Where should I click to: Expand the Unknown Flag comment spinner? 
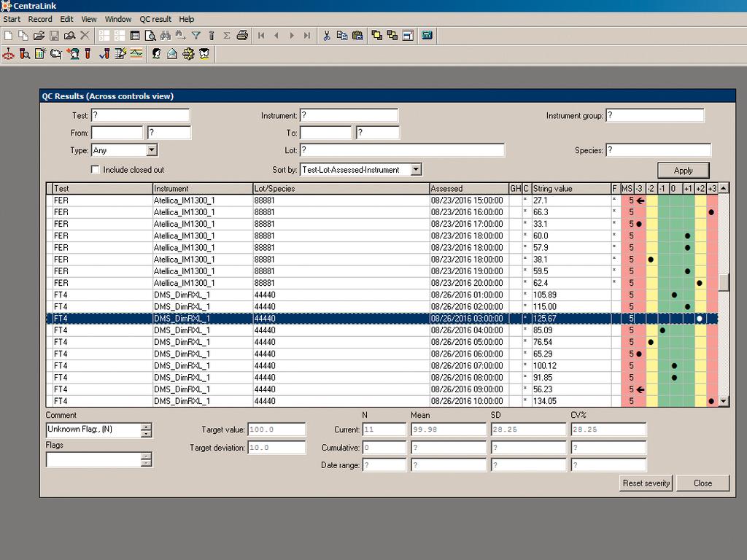point(147,429)
